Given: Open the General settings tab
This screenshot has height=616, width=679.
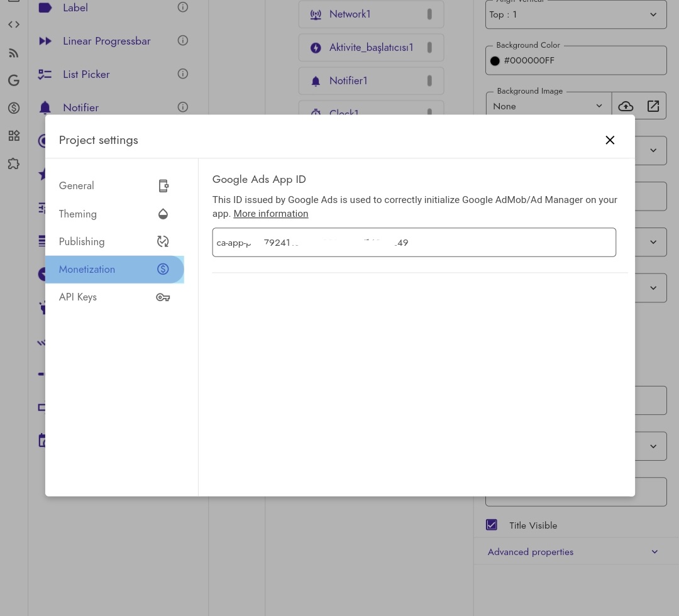Looking at the screenshot, I should [x=114, y=185].
